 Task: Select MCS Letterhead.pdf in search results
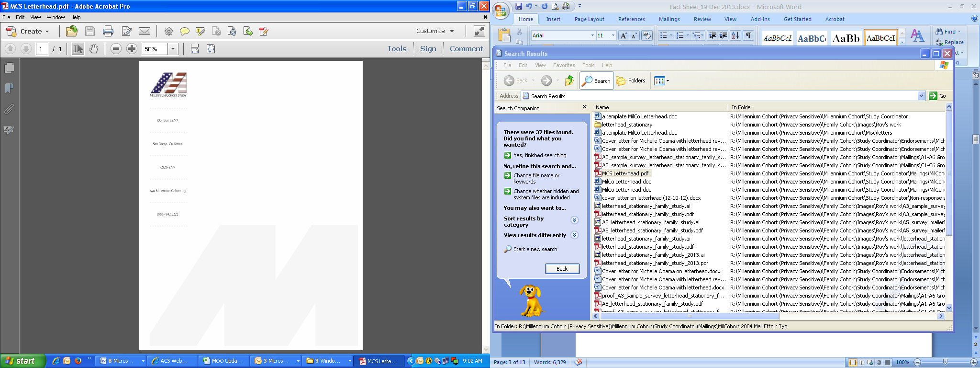tap(625, 173)
